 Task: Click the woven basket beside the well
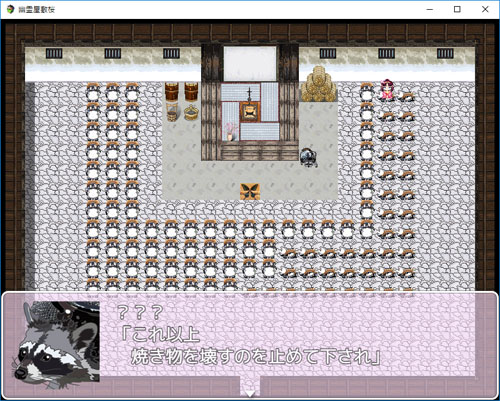[x=191, y=113]
